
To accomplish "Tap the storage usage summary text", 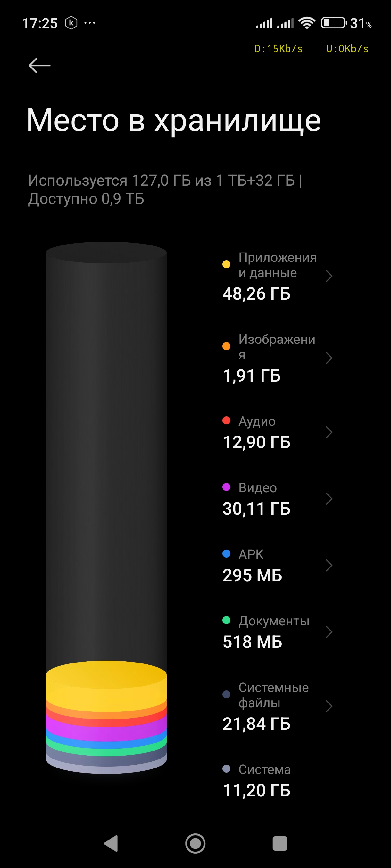I will click(165, 189).
